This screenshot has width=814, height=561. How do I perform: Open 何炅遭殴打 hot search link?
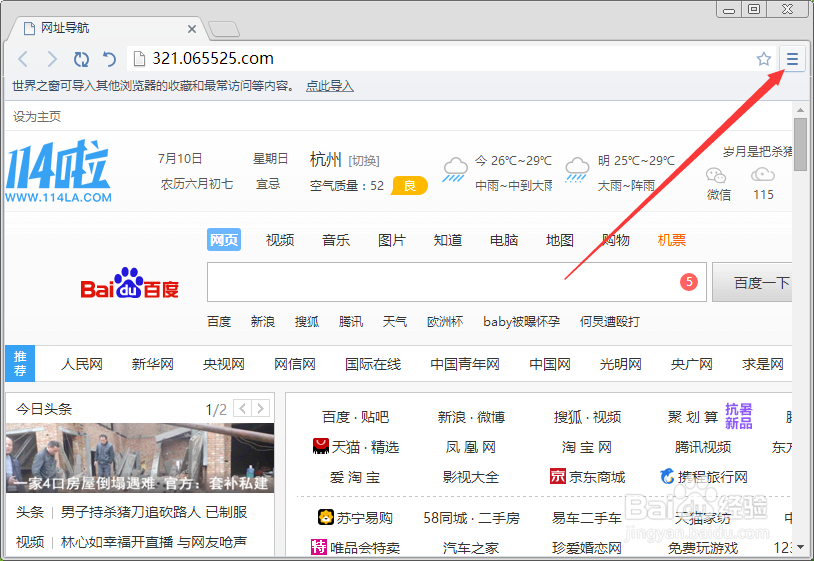(x=609, y=322)
